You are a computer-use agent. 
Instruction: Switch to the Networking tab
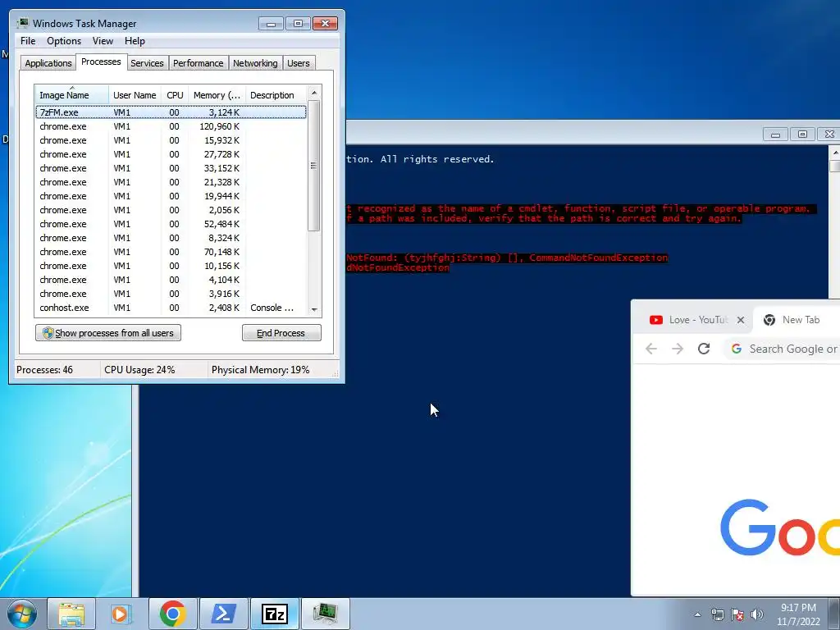point(255,63)
